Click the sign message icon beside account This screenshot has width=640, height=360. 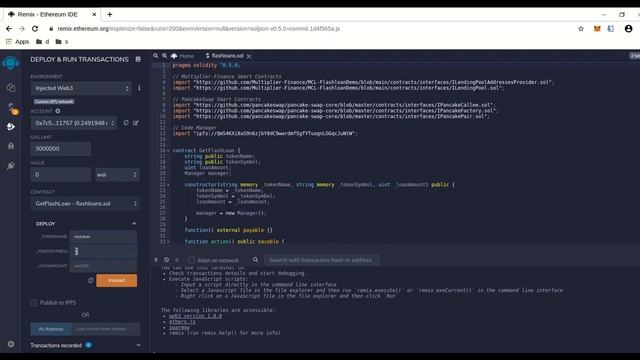point(136,122)
